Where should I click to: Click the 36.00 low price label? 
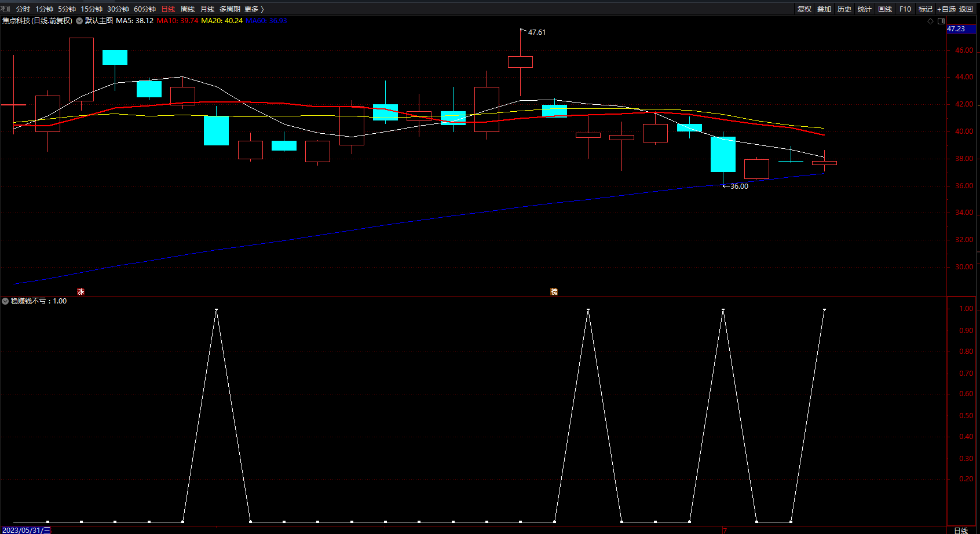[739, 186]
